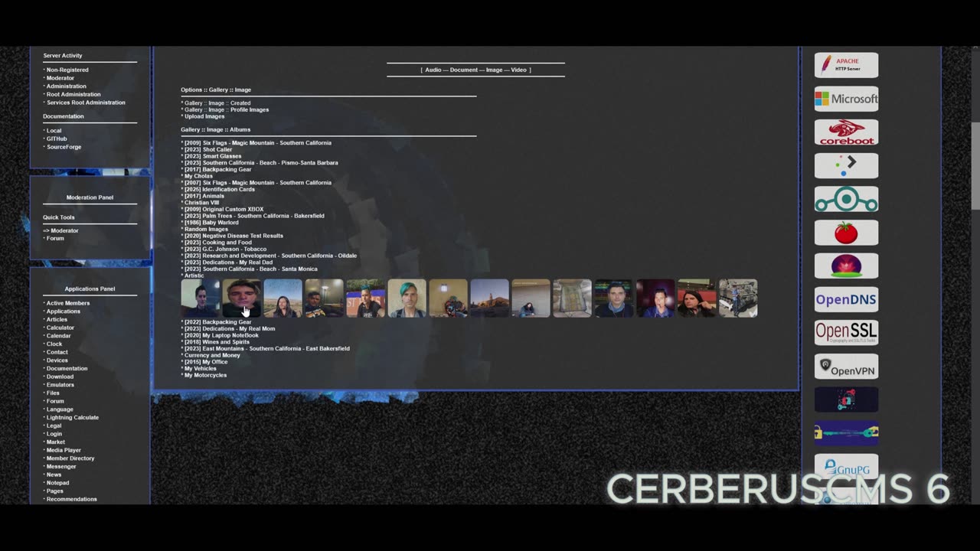Open the [2018] Wines and Spirits album

coord(217,342)
